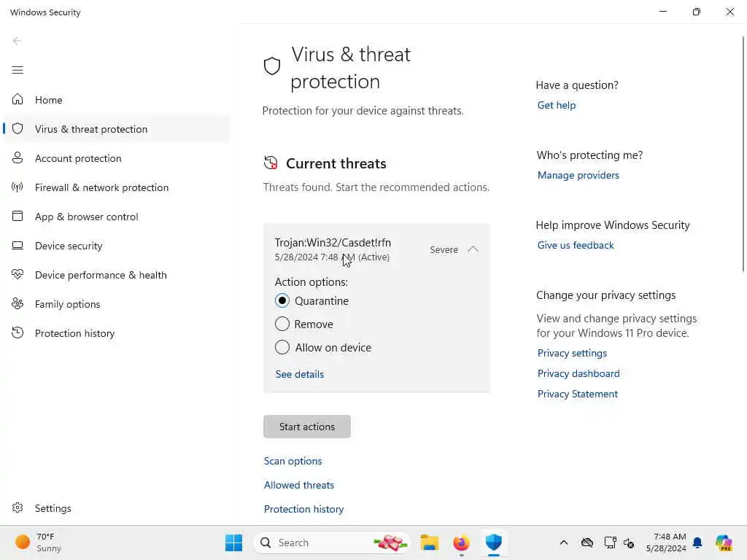Open Privacy dashboard link
This screenshot has height=560, width=747.
(578, 373)
